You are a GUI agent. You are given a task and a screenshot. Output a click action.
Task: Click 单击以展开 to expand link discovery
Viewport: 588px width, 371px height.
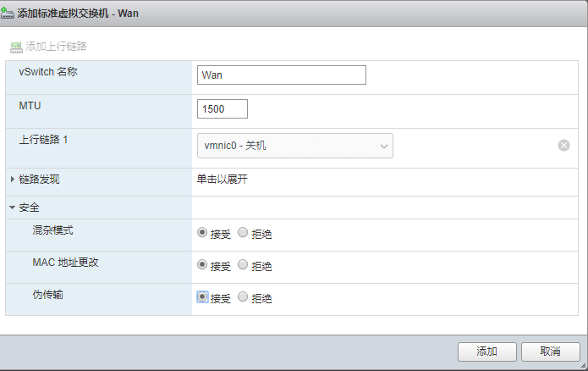222,180
